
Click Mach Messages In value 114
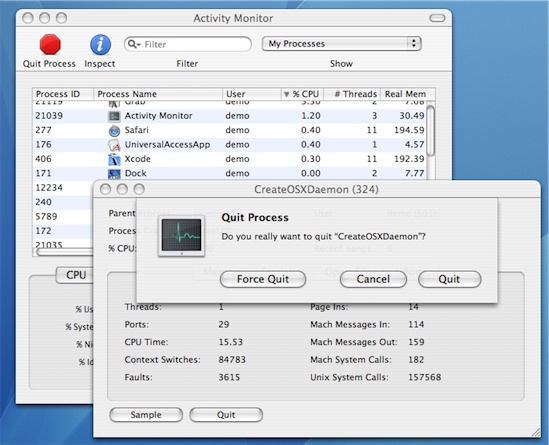tap(416, 325)
